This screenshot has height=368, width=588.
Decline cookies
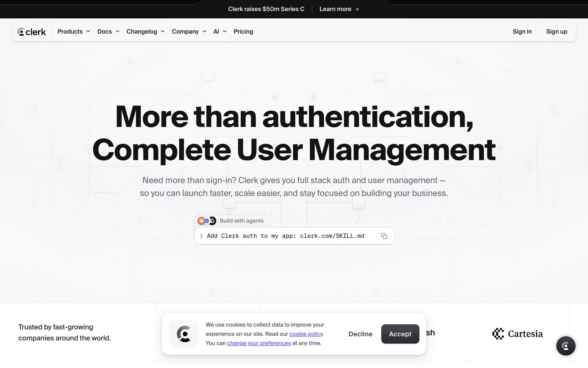pos(360,334)
